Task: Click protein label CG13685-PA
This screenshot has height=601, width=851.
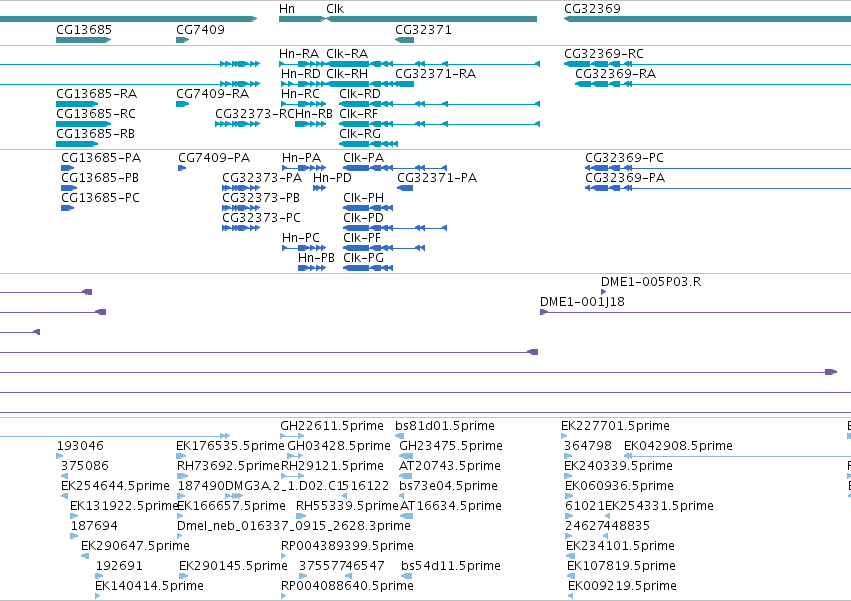Action: [101, 158]
